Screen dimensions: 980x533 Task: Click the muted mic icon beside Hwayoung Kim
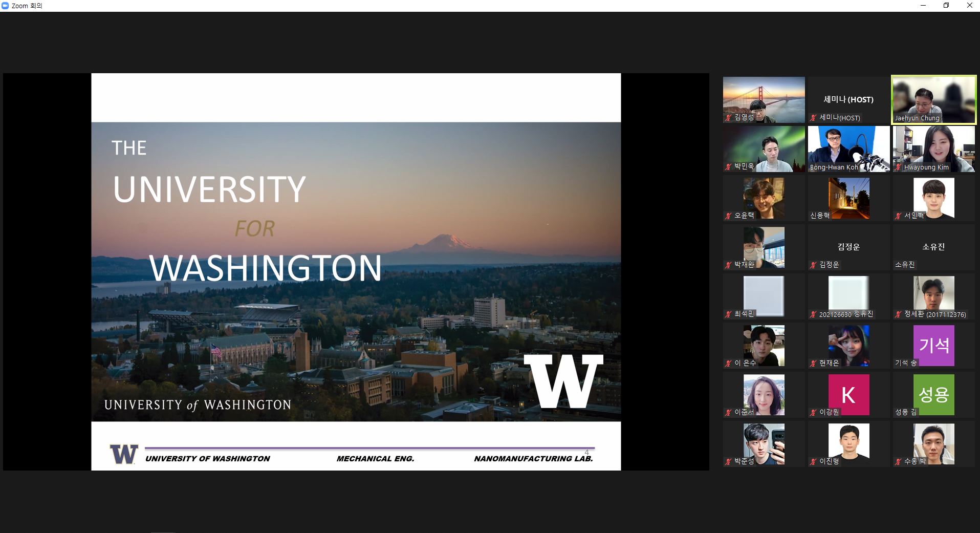(x=898, y=167)
